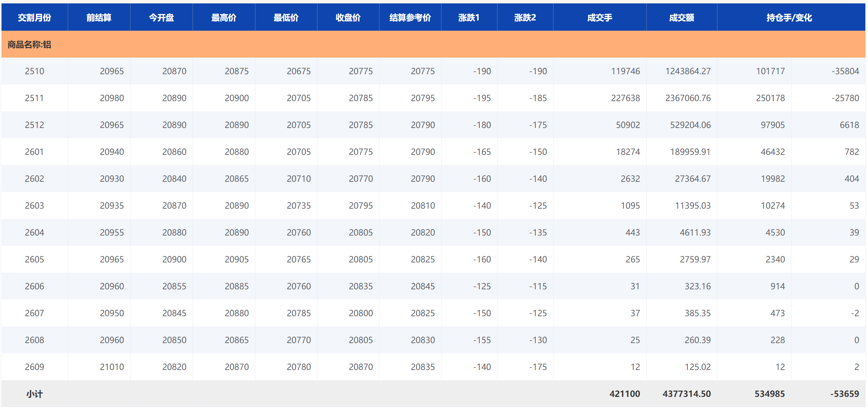
Task: Select the 最高价 column header
Action: (224, 17)
